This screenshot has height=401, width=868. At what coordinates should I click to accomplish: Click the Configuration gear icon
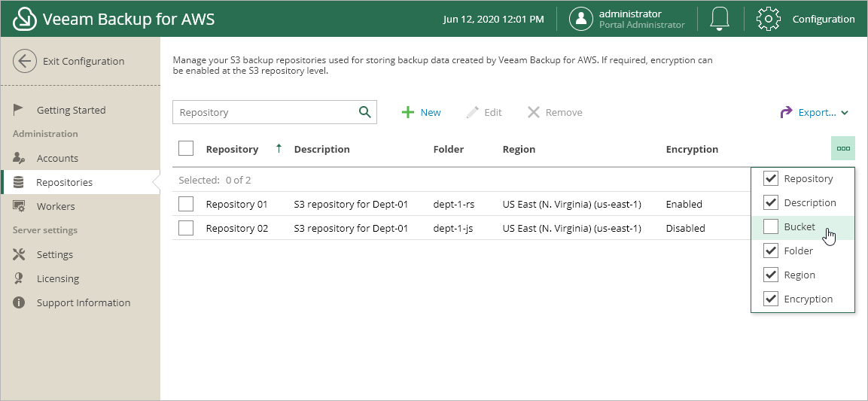(769, 19)
